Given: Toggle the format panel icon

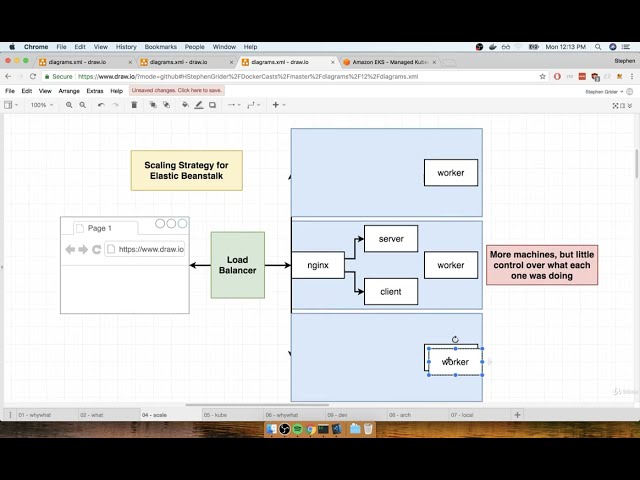Looking at the screenshot, I should pos(622,105).
